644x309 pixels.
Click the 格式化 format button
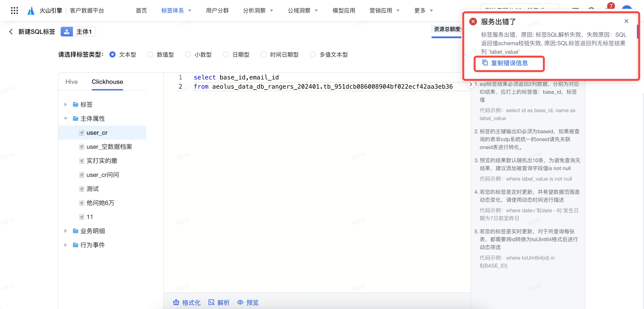(187, 302)
